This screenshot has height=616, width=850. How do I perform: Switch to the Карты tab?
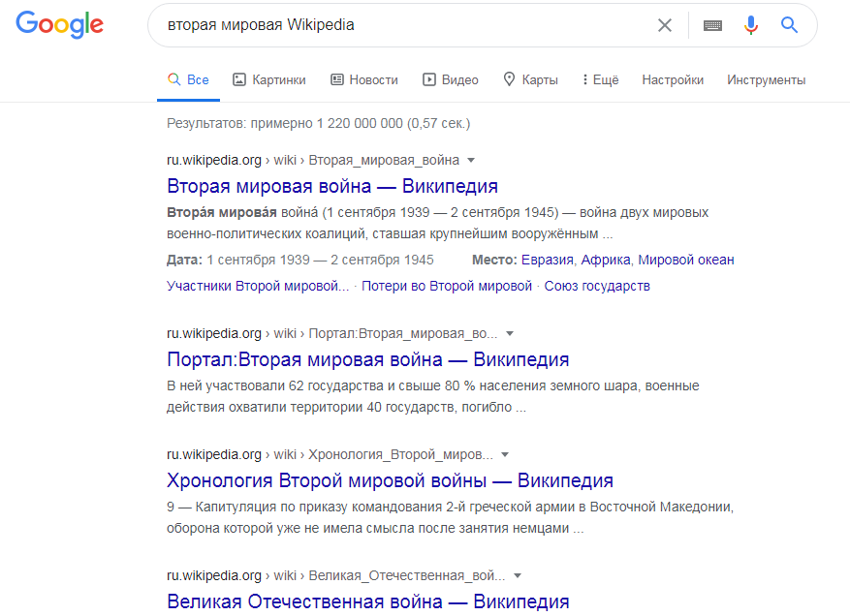(531, 79)
